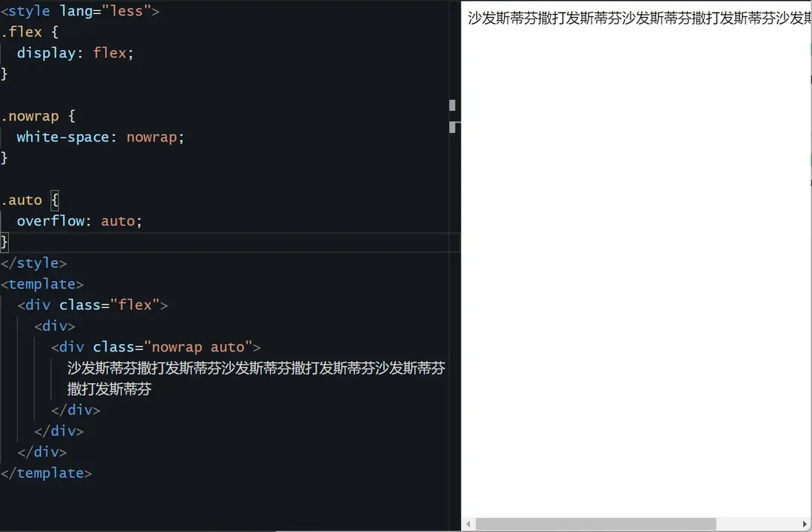Click the preview scrollbar right arrow
The height and width of the screenshot is (532, 812).
point(804,525)
